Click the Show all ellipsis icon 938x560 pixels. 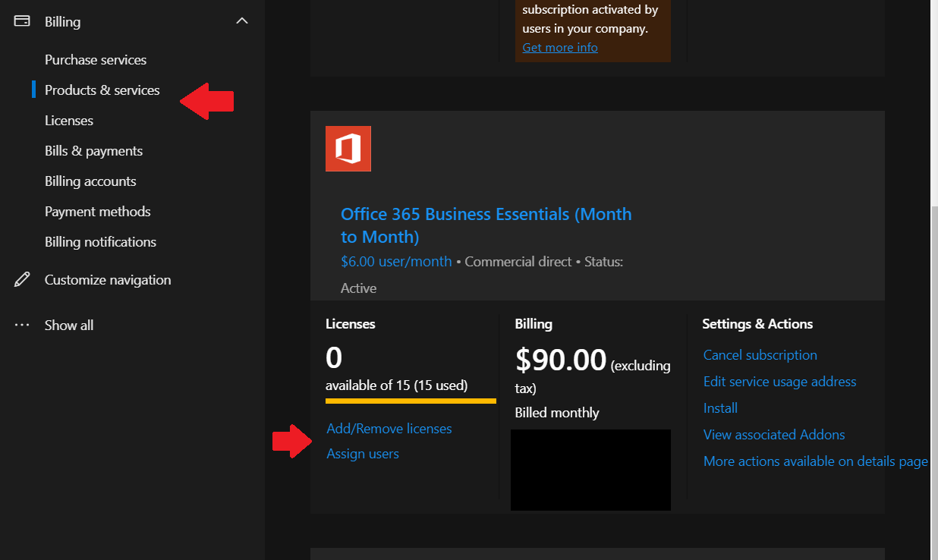coord(22,325)
